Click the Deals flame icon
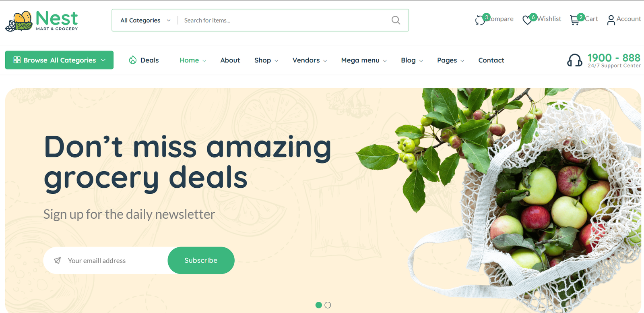The width and height of the screenshot is (644, 313). [132, 60]
